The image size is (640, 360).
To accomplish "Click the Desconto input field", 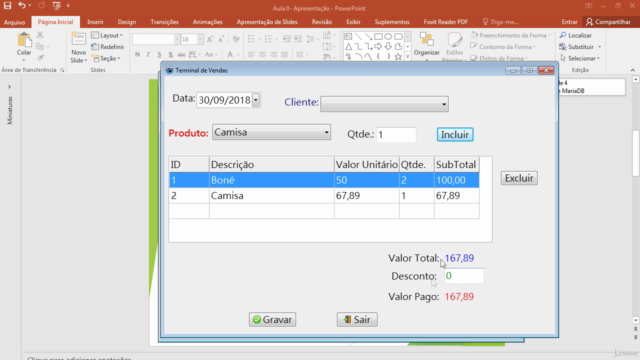I will point(464,276).
